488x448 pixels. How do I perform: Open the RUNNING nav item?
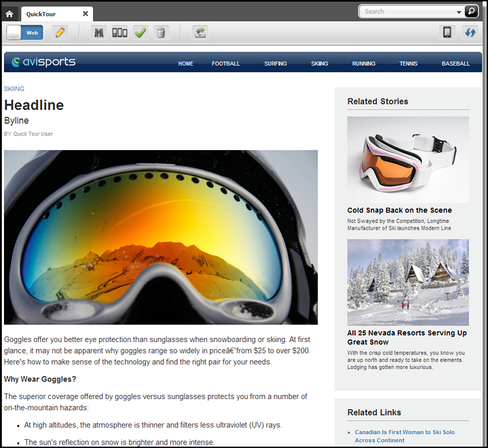tap(364, 64)
